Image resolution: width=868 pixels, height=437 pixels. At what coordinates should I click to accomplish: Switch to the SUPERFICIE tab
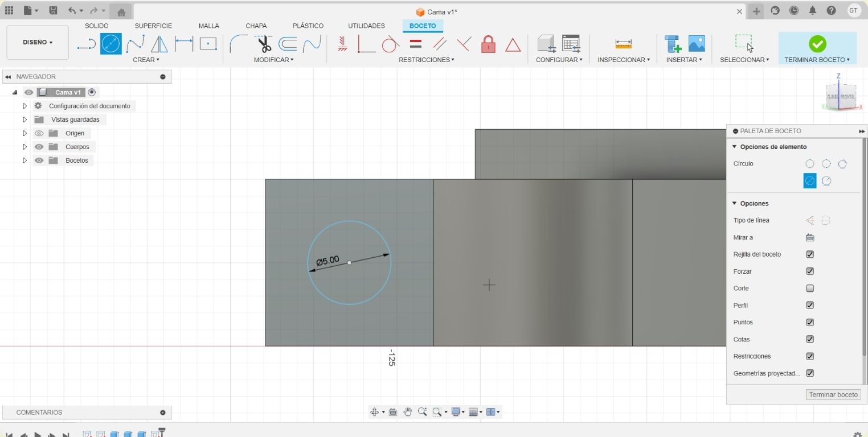(x=153, y=26)
